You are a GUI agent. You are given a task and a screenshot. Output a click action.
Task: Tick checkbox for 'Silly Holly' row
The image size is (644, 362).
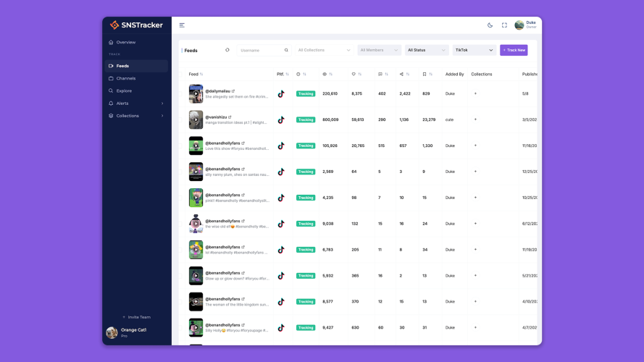click(x=180, y=327)
